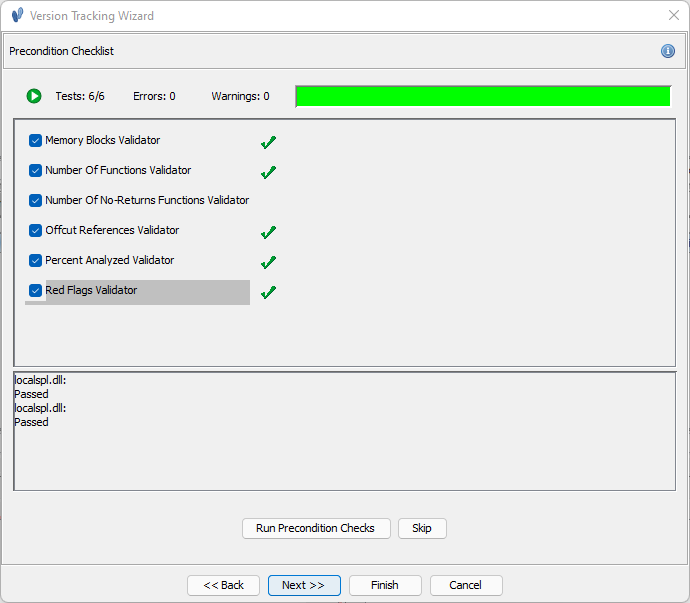
Task: Disable Percent Analyzed Validator checkbox
Action: tap(35, 260)
